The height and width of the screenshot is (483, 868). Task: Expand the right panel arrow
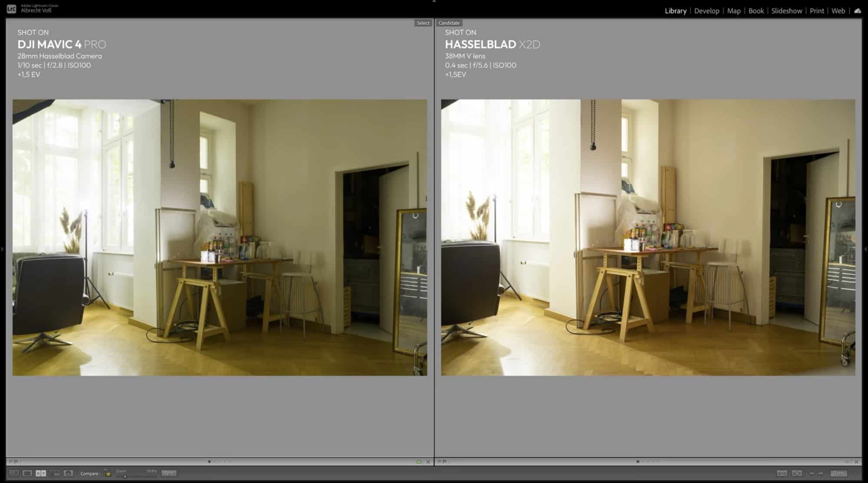tap(866, 249)
